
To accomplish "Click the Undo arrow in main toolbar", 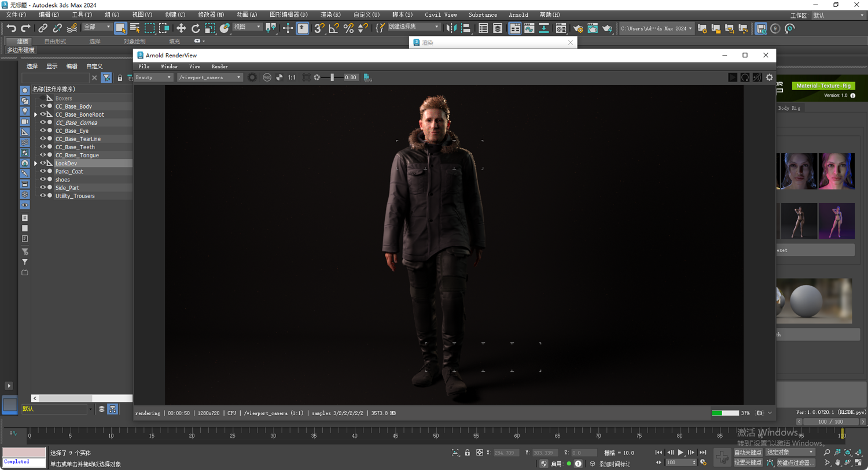I will (x=11, y=28).
